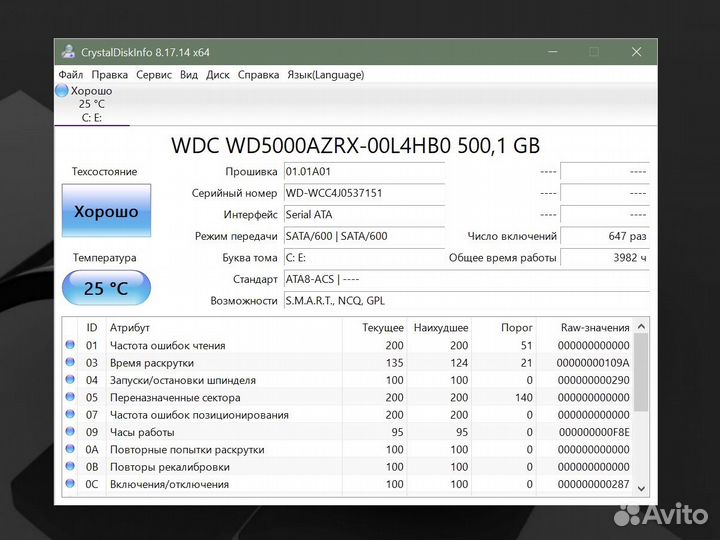Image resolution: width=720 pixels, height=540 pixels.
Task: Select the Повторы рекалибровки row
Action: pos(348,467)
